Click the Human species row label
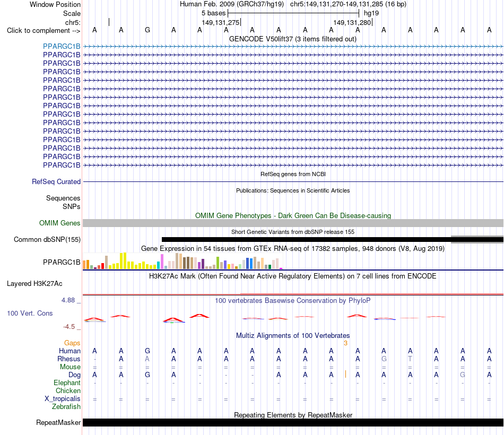This screenshot has height=435, width=504. (69, 351)
